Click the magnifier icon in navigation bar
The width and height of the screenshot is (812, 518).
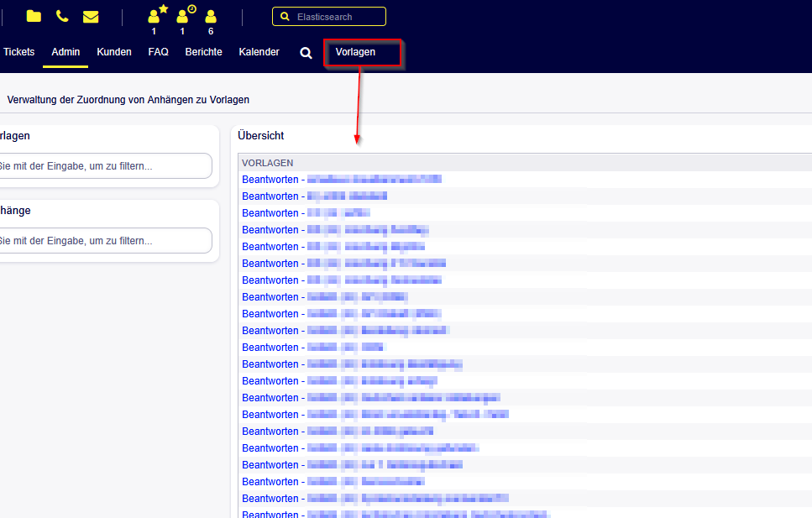coord(306,53)
